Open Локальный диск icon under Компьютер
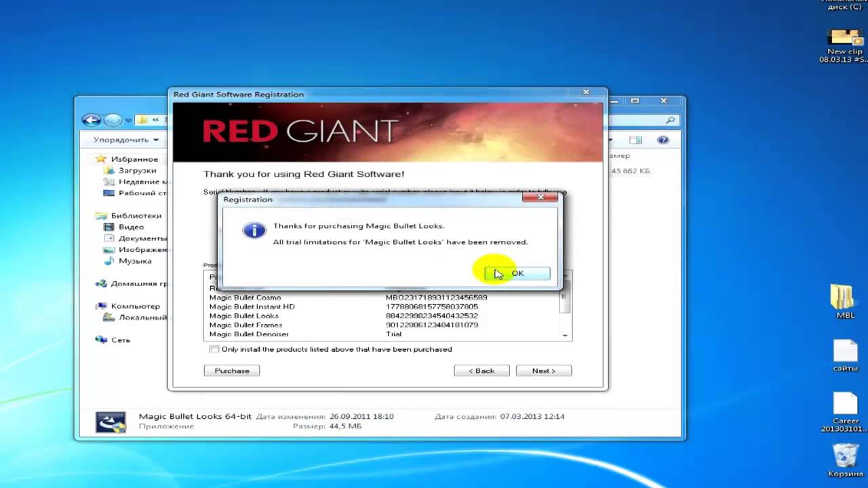868x488 pixels. click(108, 317)
